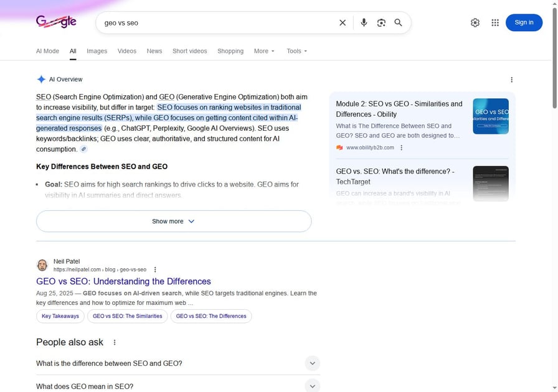Click 'GEO vs SEO: The Similarities' chip

click(128, 316)
